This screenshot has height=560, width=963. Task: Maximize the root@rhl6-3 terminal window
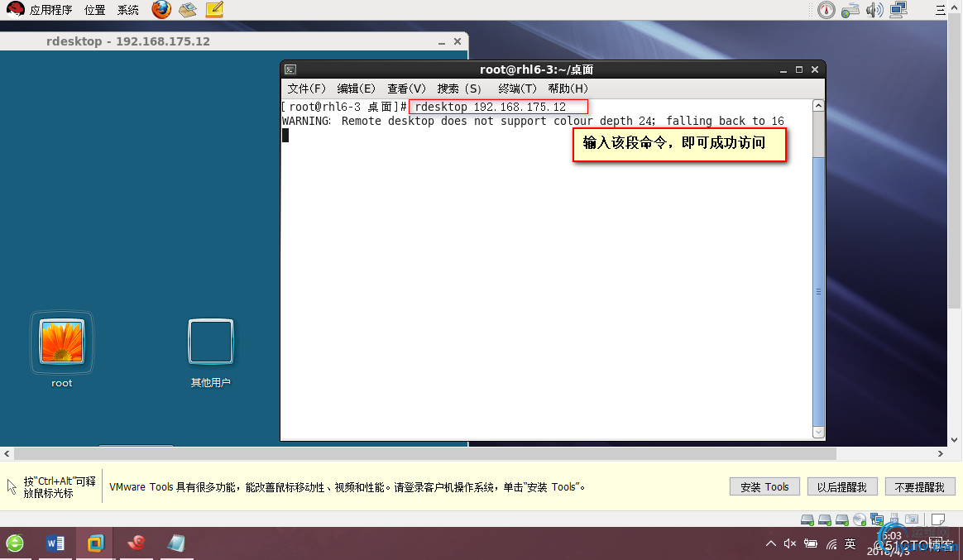[799, 69]
